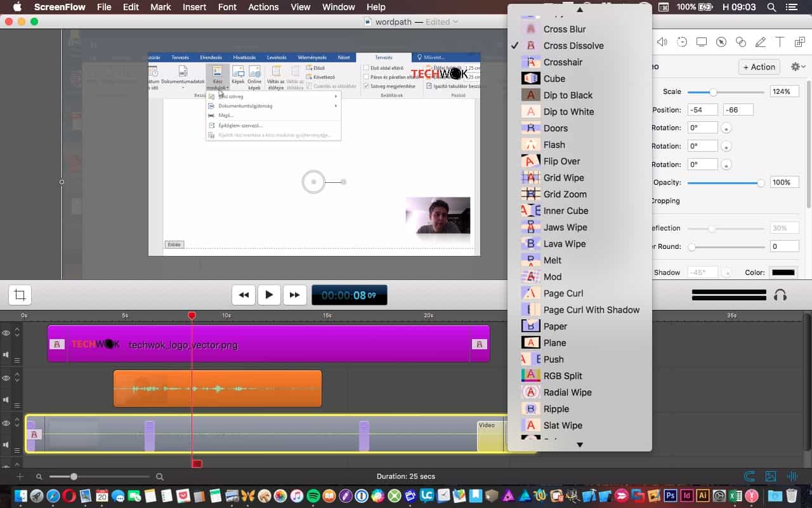Expand the video track height stepper
Viewport: 812px width, 508px height.
click(17, 423)
